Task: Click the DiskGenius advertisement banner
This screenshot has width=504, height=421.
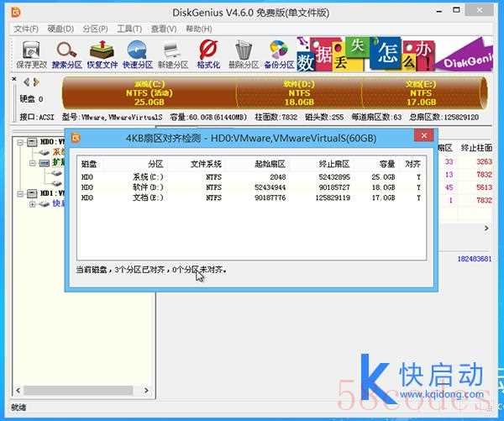Action: pos(395,54)
